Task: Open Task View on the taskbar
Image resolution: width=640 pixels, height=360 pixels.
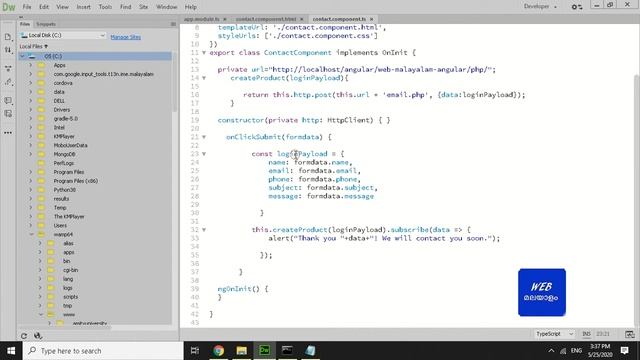Action: [x=195, y=351]
